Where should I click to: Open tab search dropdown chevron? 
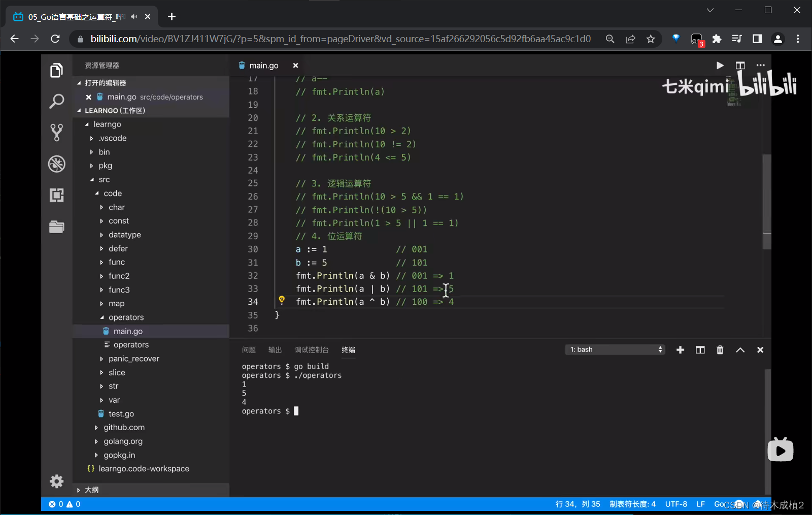coord(710,10)
